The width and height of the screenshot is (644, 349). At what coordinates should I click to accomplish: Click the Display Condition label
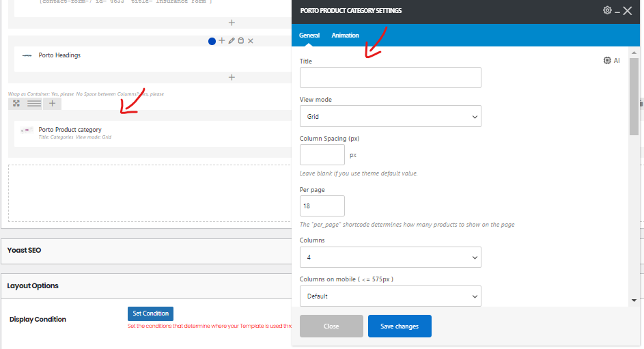pyautogui.click(x=38, y=319)
